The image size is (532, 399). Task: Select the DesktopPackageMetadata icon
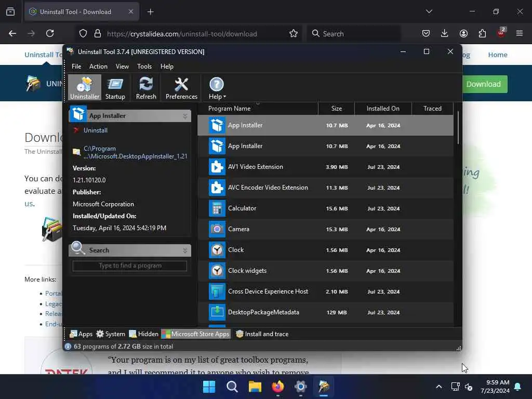coord(217,312)
